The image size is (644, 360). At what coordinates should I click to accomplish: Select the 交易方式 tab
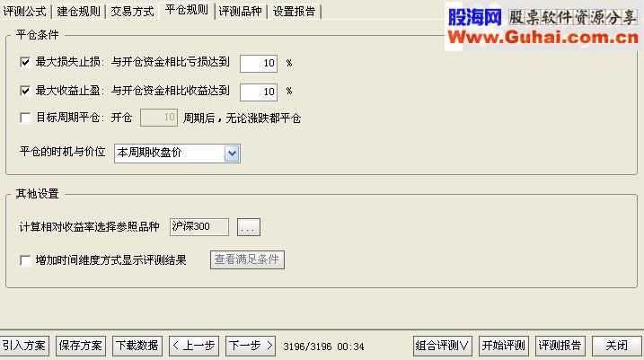click(x=132, y=11)
